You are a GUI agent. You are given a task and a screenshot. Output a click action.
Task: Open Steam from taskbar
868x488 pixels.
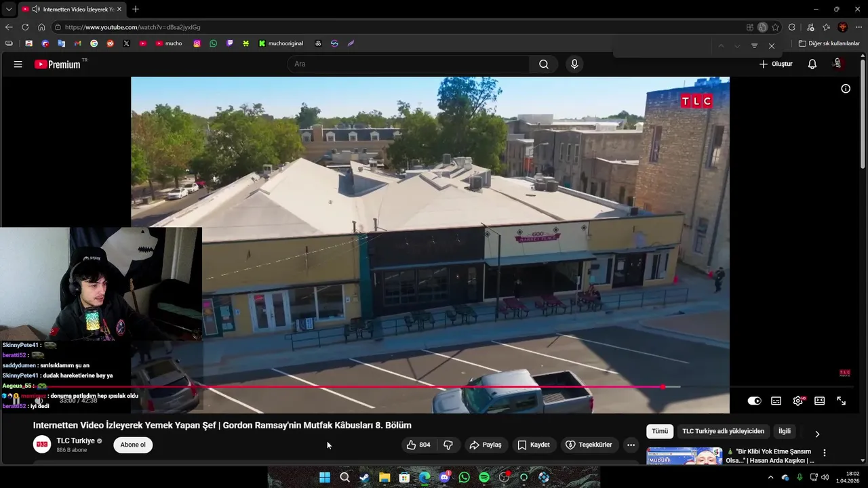point(364,477)
